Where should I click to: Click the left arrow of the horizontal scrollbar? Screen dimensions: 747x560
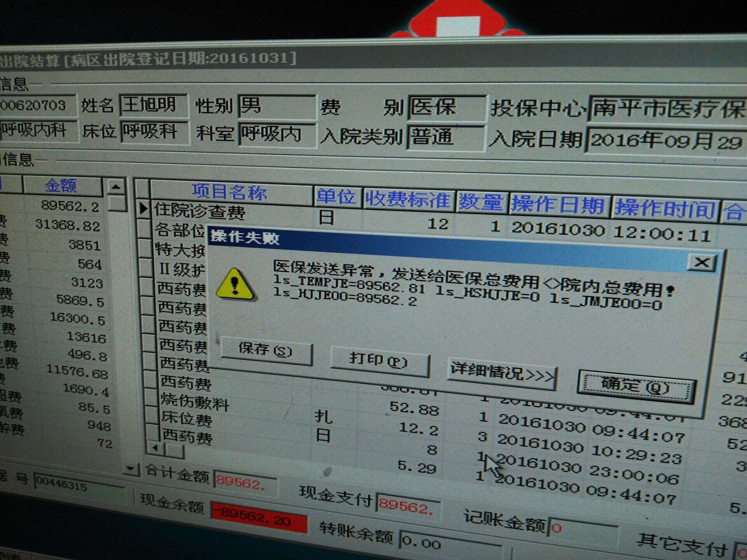coord(155,448)
